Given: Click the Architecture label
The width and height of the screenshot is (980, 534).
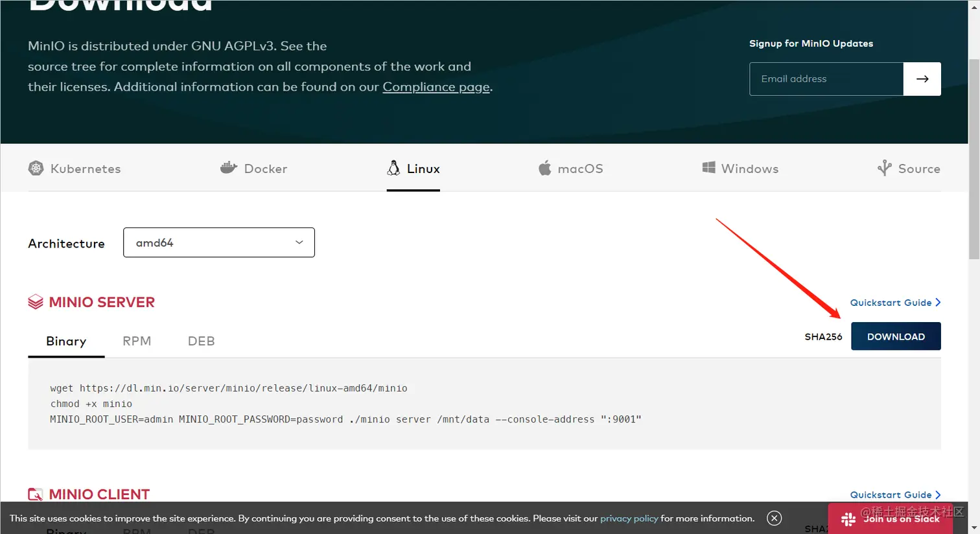Looking at the screenshot, I should tap(66, 244).
